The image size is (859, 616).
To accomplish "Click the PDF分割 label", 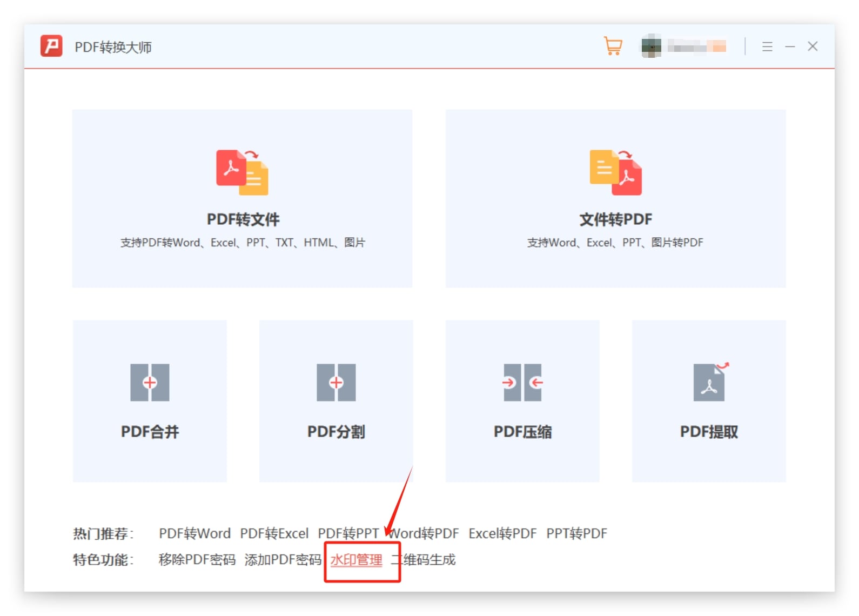I will coord(336,432).
